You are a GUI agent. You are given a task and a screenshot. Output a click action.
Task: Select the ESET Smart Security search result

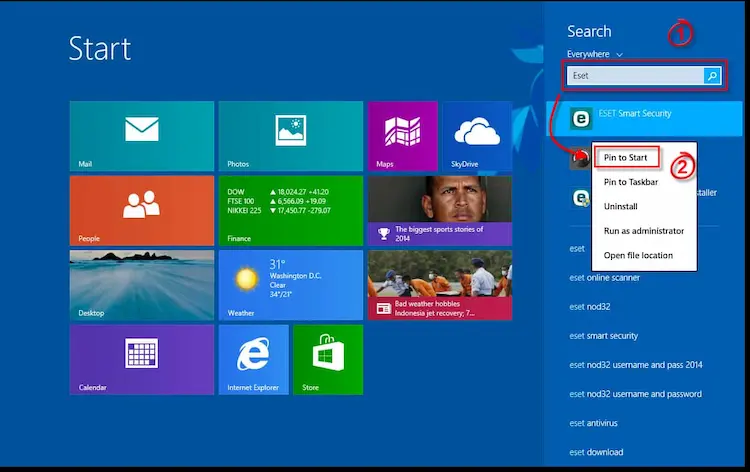tap(644, 118)
